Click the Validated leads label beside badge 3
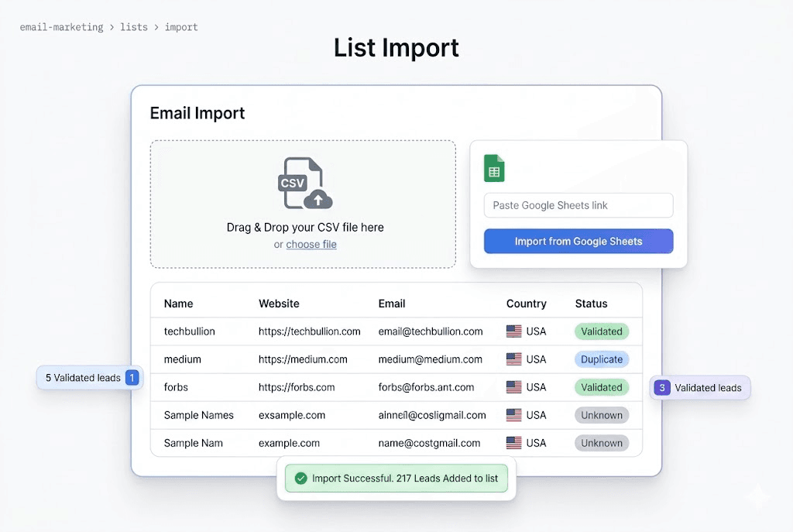793x532 pixels. [708, 388]
